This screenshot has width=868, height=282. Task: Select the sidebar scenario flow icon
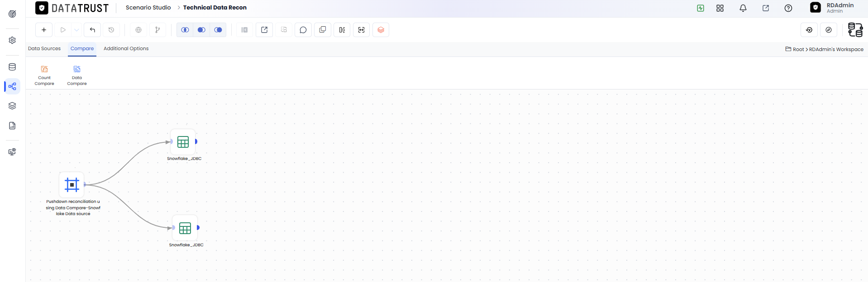(x=12, y=86)
